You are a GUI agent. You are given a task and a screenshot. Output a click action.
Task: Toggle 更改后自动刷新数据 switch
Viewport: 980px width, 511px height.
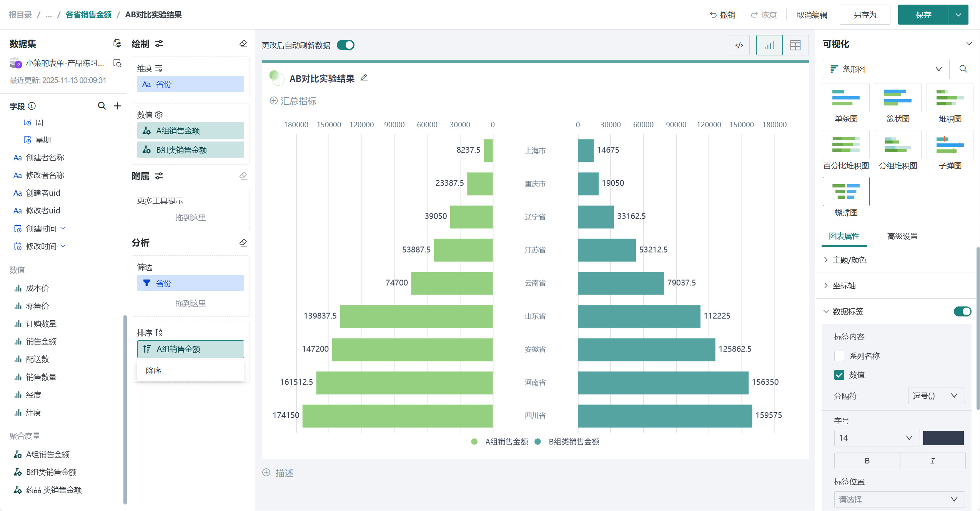click(345, 45)
